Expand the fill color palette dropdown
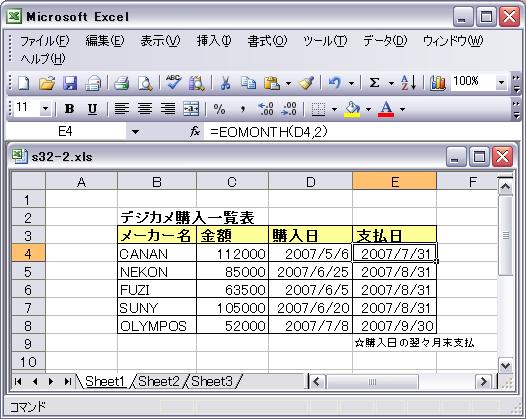526x419 pixels. click(368, 109)
